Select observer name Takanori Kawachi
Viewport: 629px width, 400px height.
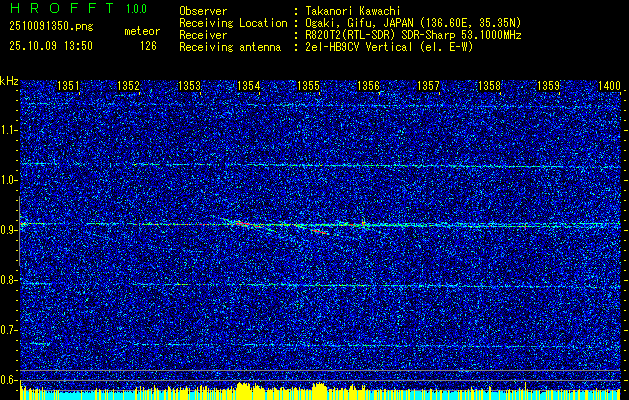(x=353, y=11)
